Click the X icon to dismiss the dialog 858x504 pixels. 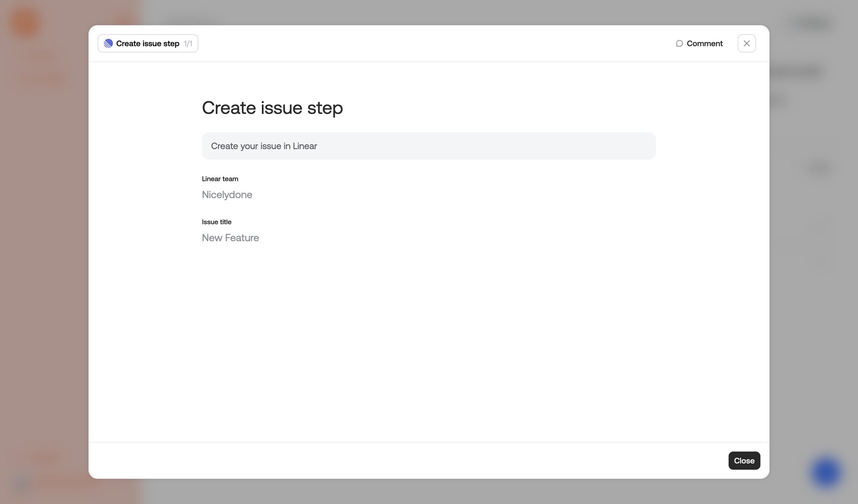(x=746, y=43)
